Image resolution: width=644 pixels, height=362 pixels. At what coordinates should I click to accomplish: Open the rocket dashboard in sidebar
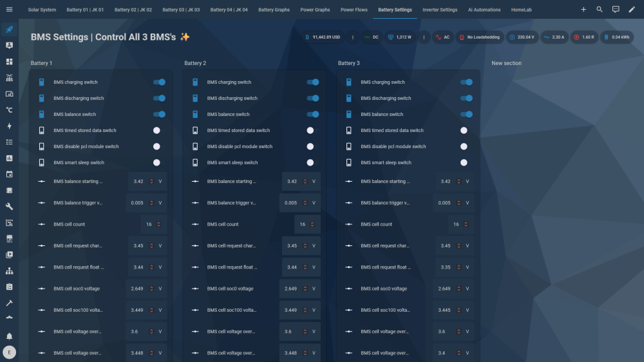point(9,29)
